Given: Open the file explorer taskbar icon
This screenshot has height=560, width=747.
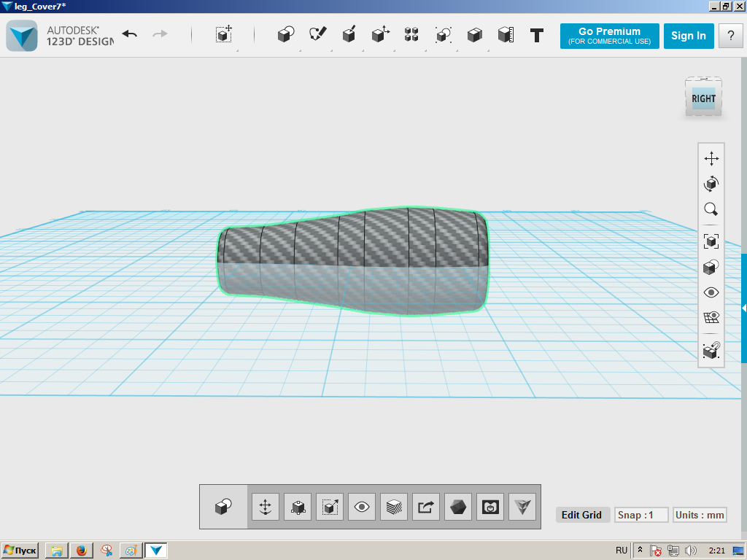Looking at the screenshot, I should (57, 551).
